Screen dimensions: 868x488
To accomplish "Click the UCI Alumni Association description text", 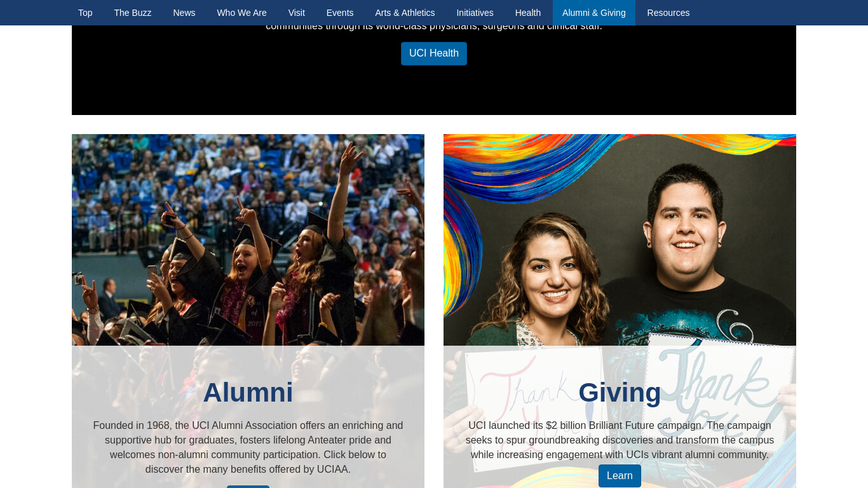I will pos(248,447).
